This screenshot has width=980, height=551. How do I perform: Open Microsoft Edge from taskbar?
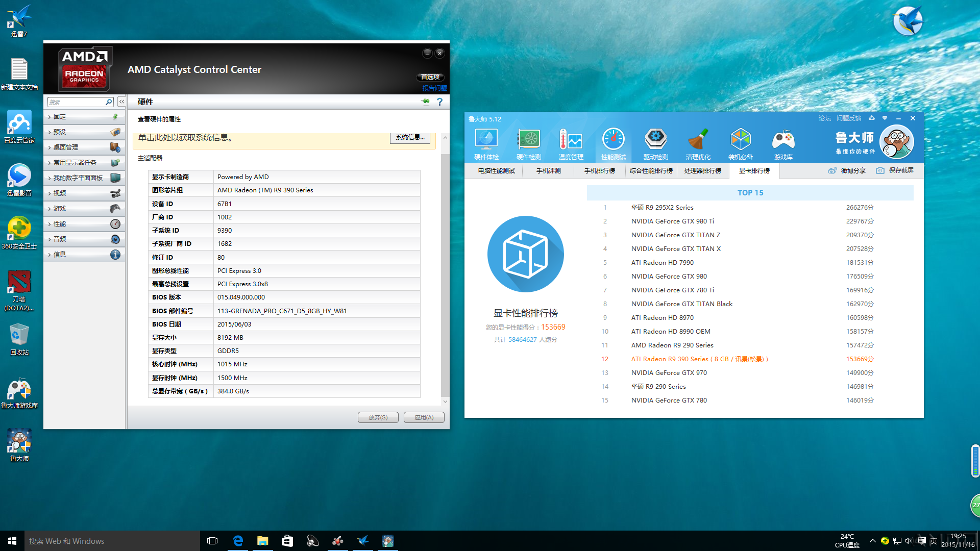(238, 541)
